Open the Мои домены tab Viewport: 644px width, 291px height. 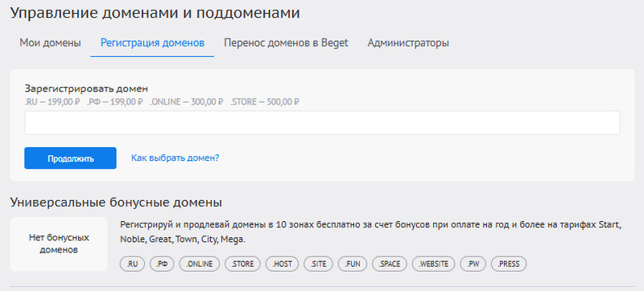pos(50,43)
